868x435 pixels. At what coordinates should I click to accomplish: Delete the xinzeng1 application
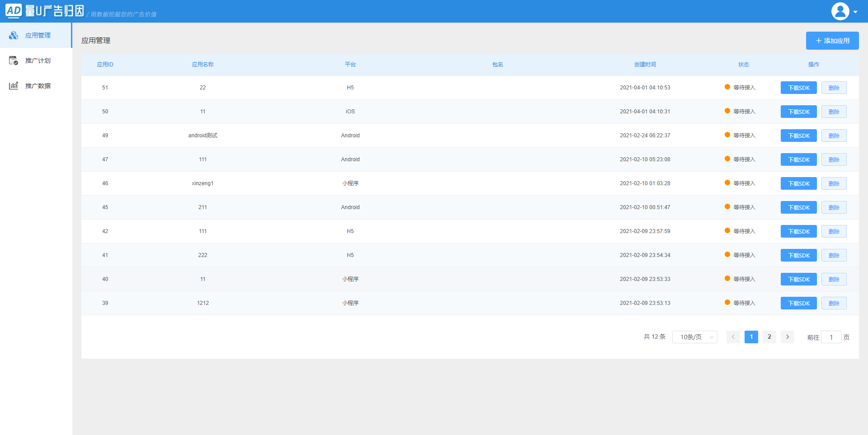point(834,183)
